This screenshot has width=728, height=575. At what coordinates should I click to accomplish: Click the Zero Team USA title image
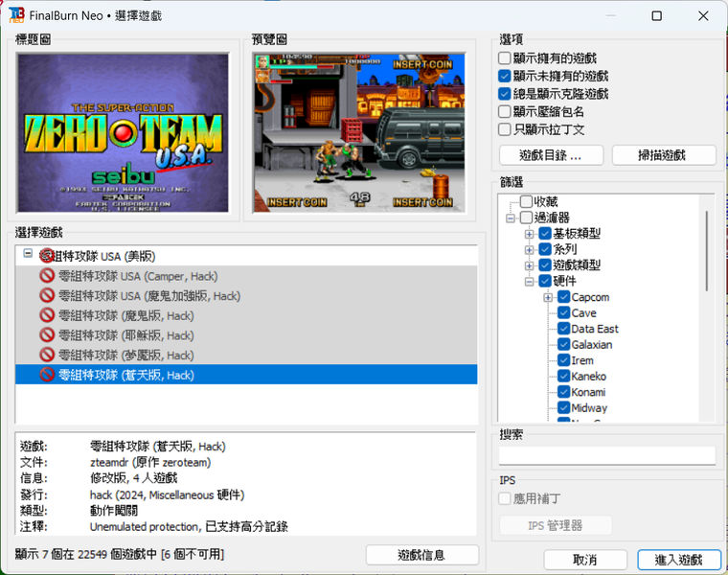123,133
